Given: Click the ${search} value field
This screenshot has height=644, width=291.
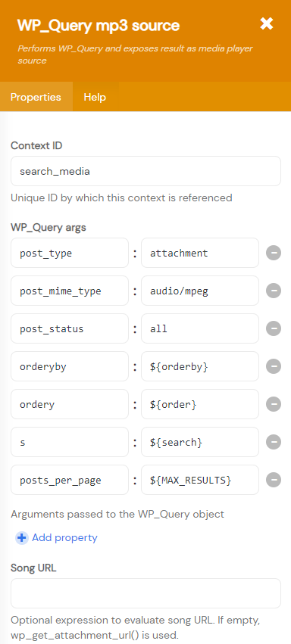Looking at the screenshot, I should tap(200, 442).
